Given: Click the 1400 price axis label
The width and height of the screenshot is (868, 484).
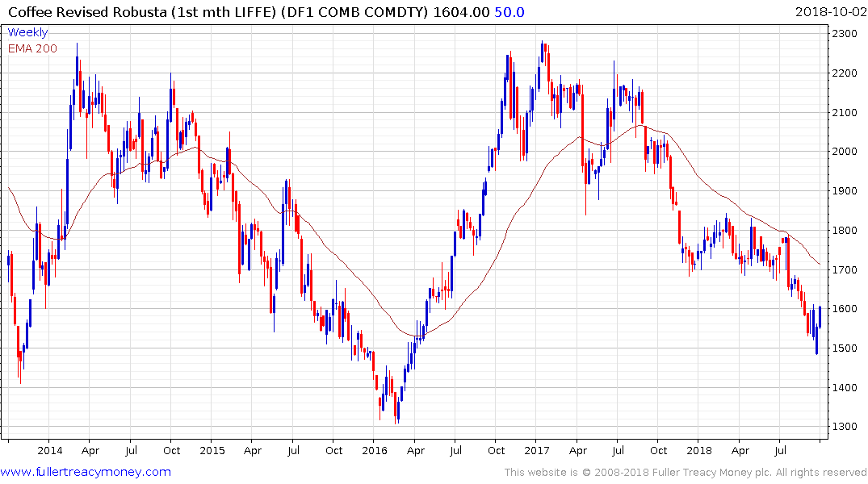Looking at the screenshot, I should click(845, 387).
